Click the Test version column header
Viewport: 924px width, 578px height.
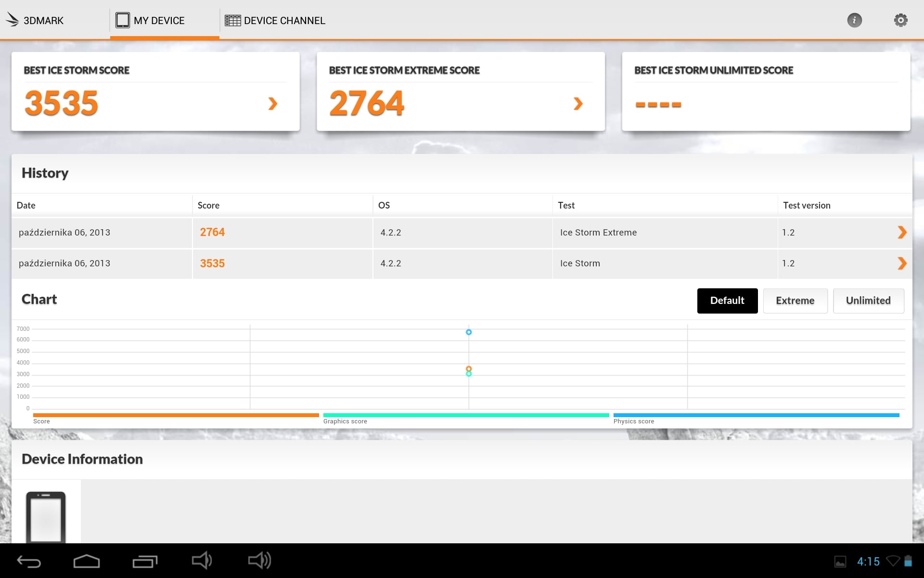tap(807, 205)
